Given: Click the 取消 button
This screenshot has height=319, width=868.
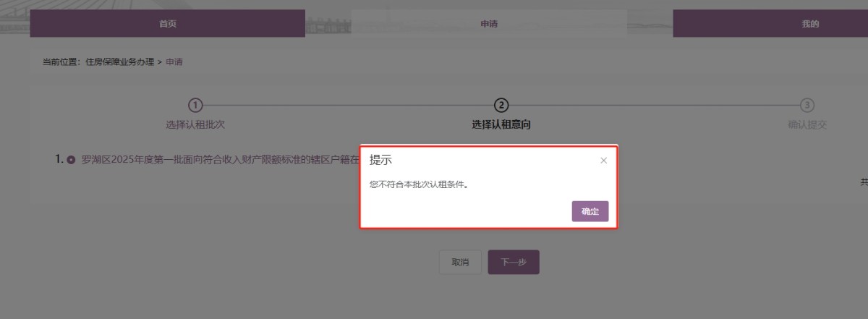Looking at the screenshot, I should pos(460,262).
